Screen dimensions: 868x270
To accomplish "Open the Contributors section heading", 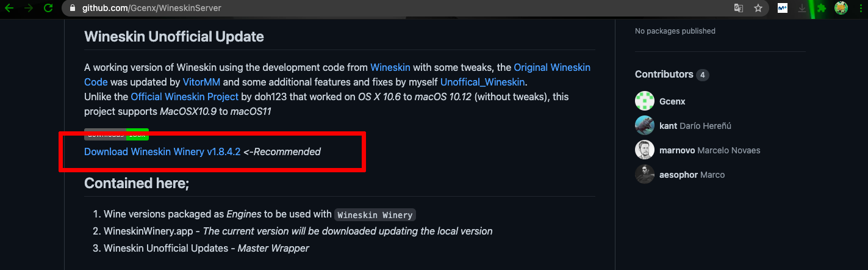I will pos(664,75).
